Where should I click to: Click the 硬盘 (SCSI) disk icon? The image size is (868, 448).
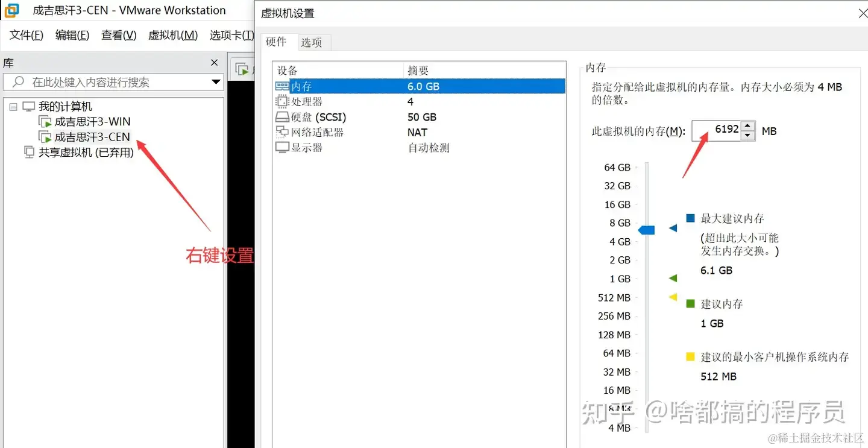click(282, 117)
